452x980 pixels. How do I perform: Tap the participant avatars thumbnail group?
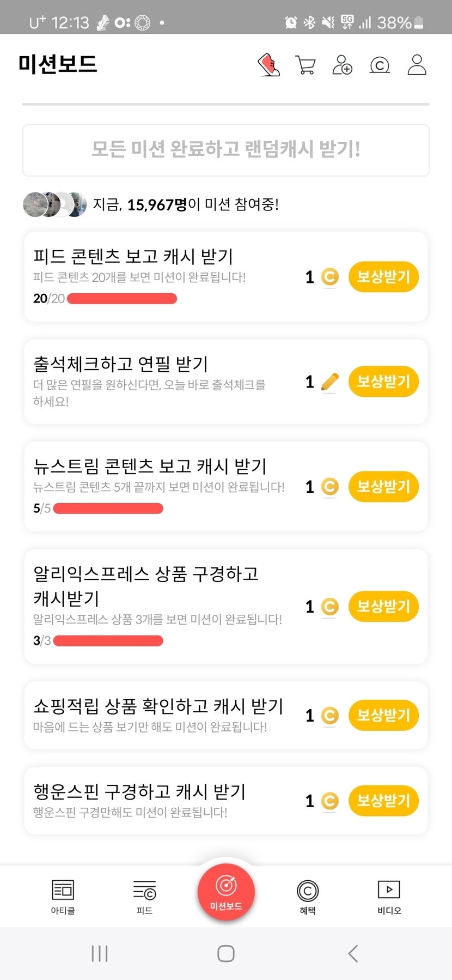coord(54,204)
